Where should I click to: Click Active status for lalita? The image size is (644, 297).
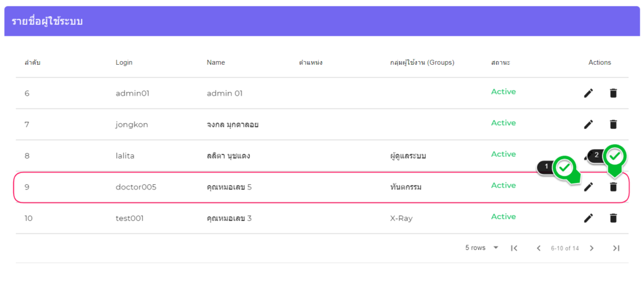point(503,154)
